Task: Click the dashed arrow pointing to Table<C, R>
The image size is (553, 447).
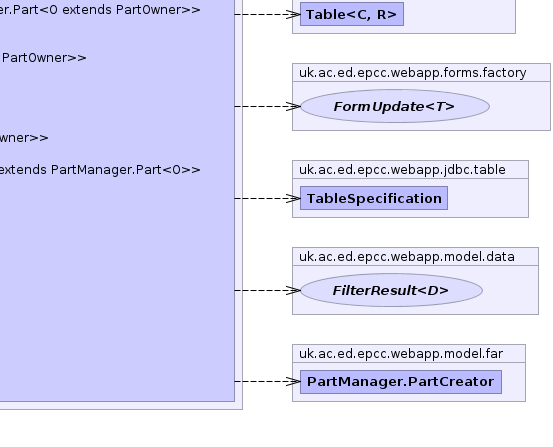Action: point(267,14)
